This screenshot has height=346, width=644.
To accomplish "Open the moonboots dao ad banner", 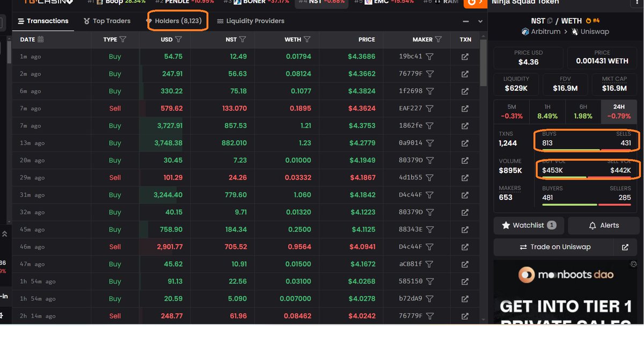I will 566,292.
